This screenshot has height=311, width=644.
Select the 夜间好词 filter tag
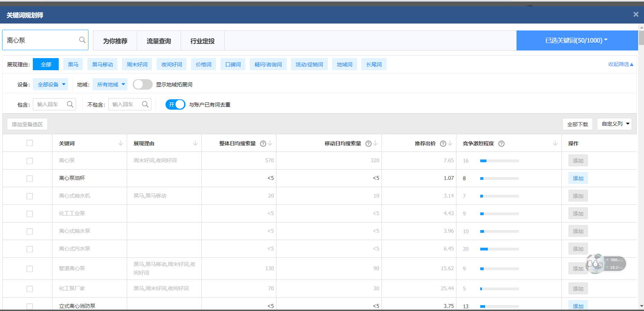click(172, 64)
